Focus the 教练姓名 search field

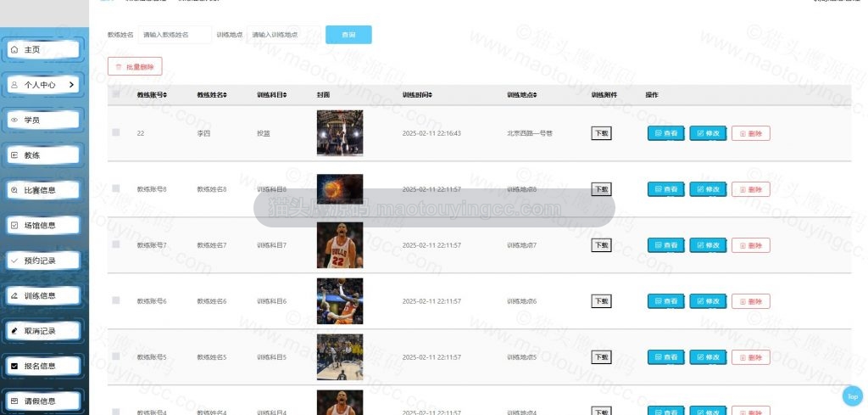point(175,34)
